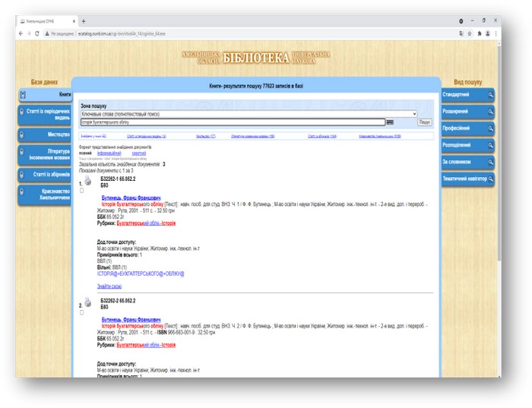Viewport: 532px width, 408px height.
Task: Click magnifier icon on Розширений search button
Action: coord(491,111)
